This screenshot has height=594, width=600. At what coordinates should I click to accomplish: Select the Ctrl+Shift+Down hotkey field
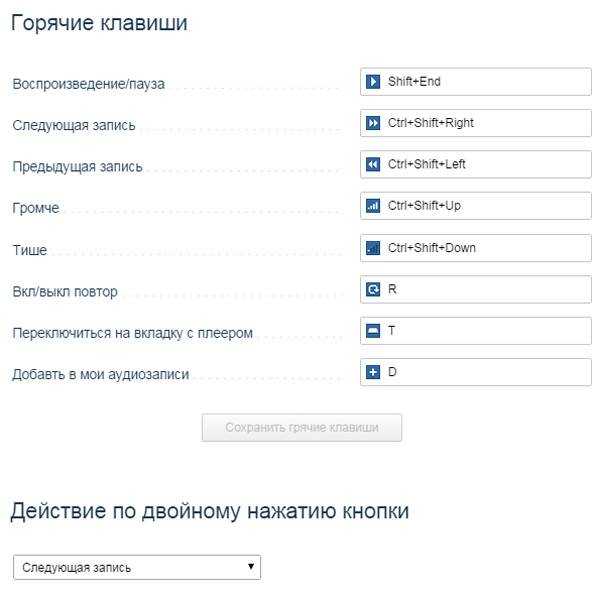point(476,248)
